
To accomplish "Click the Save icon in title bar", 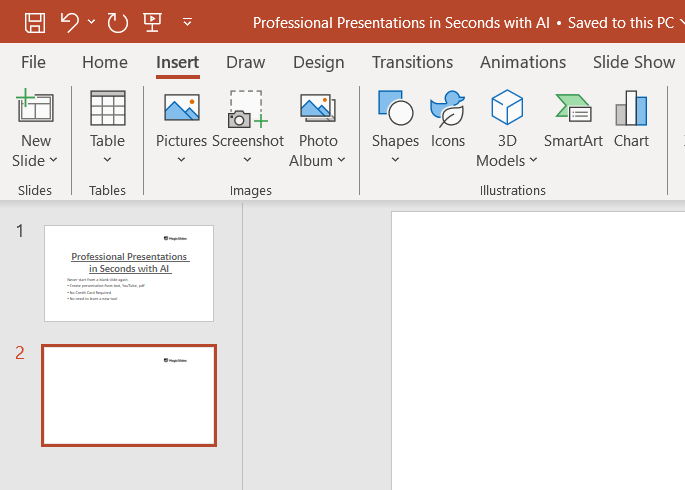I will 35,21.
